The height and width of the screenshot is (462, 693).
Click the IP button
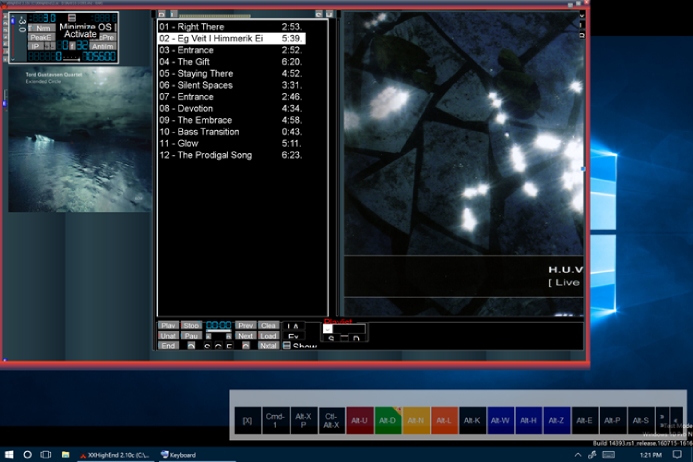click(35, 46)
